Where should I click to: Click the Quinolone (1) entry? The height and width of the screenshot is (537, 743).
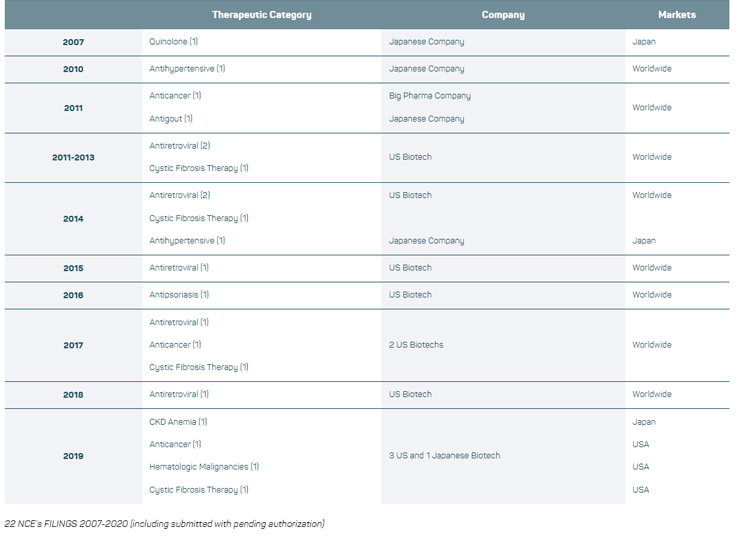click(x=173, y=42)
